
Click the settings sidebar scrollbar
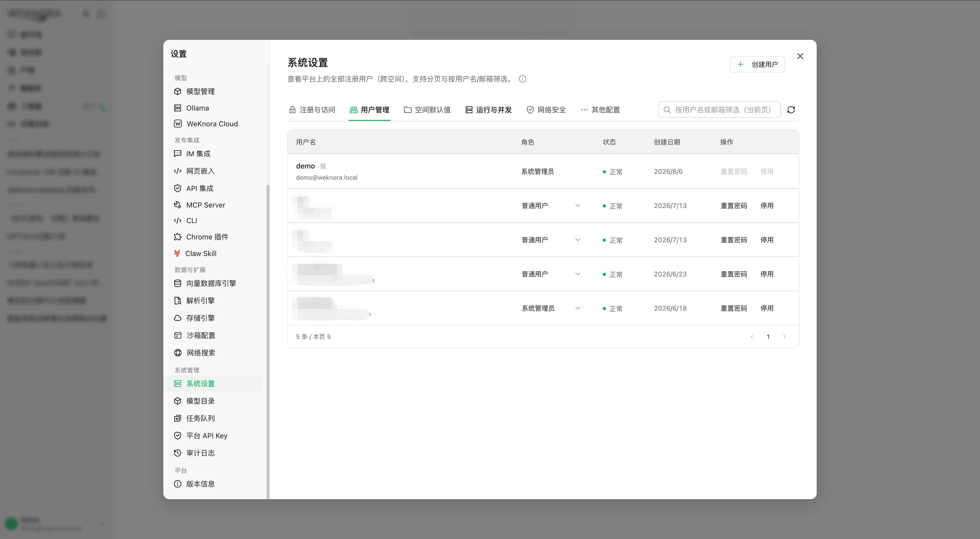point(268,341)
